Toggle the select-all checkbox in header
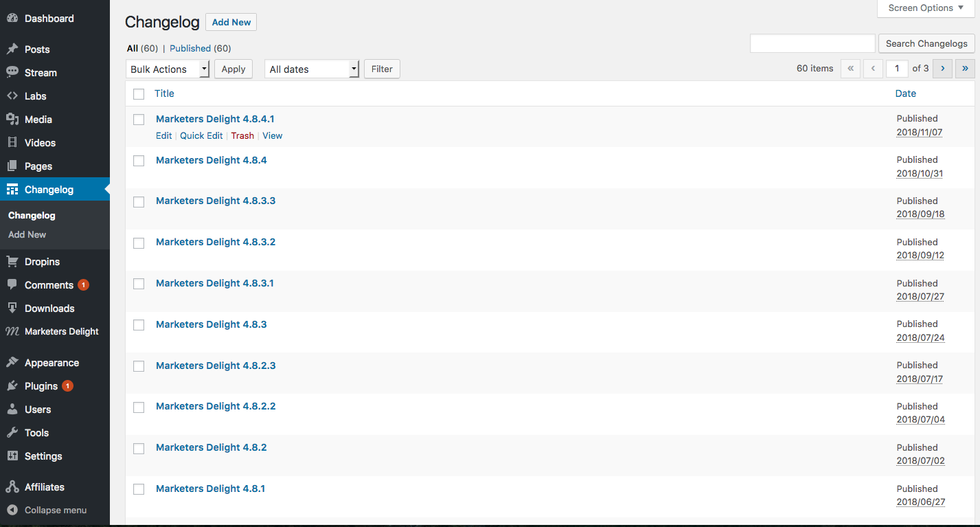This screenshot has height=527, width=980. pos(139,94)
